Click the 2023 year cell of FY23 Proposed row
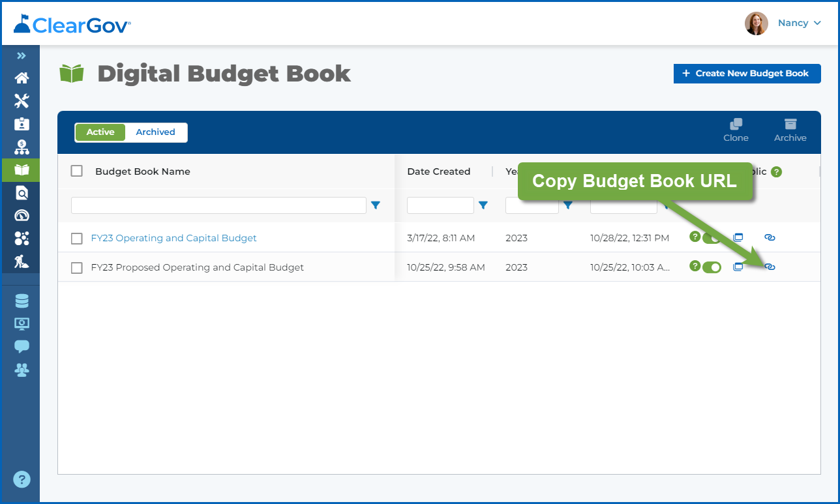840x504 pixels. point(517,267)
